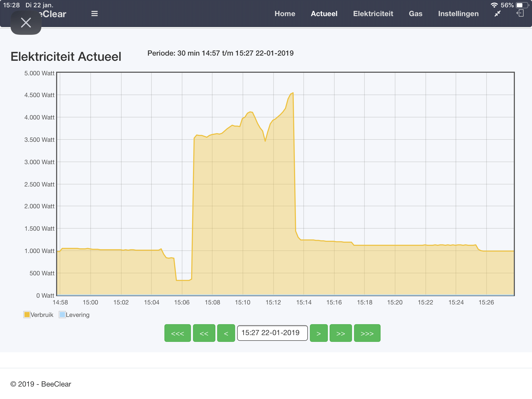
Task: Tap the collapse fullscreen arrows icon
Action: point(497,14)
